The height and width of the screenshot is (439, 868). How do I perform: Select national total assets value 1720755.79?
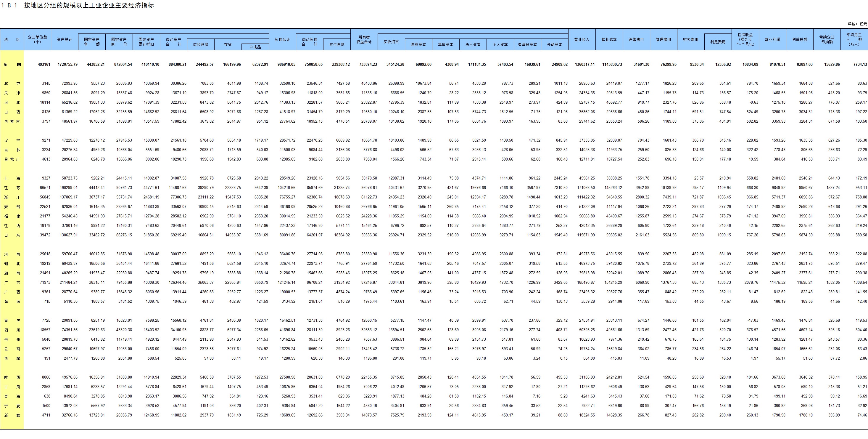[x=67, y=64]
